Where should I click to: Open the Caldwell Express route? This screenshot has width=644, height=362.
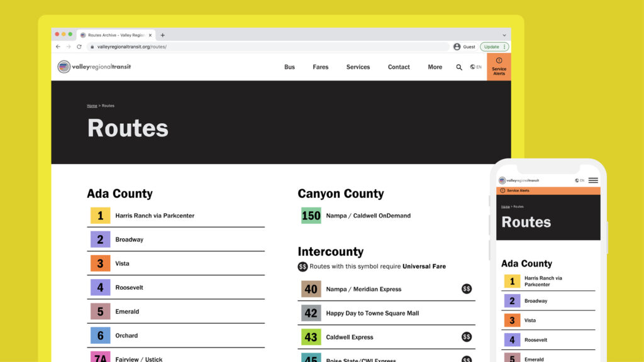[x=350, y=337]
